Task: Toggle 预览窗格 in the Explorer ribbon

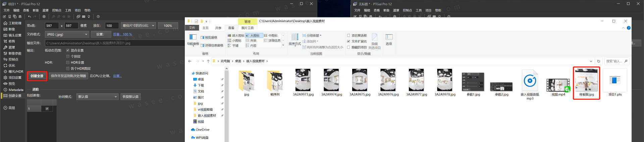Action: (209, 38)
